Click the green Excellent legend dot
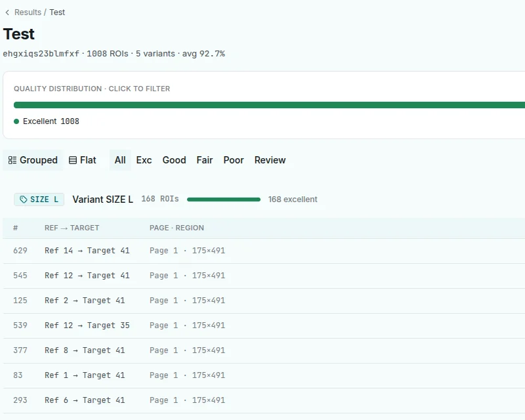The image size is (525, 420). pyautogui.click(x=16, y=121)
